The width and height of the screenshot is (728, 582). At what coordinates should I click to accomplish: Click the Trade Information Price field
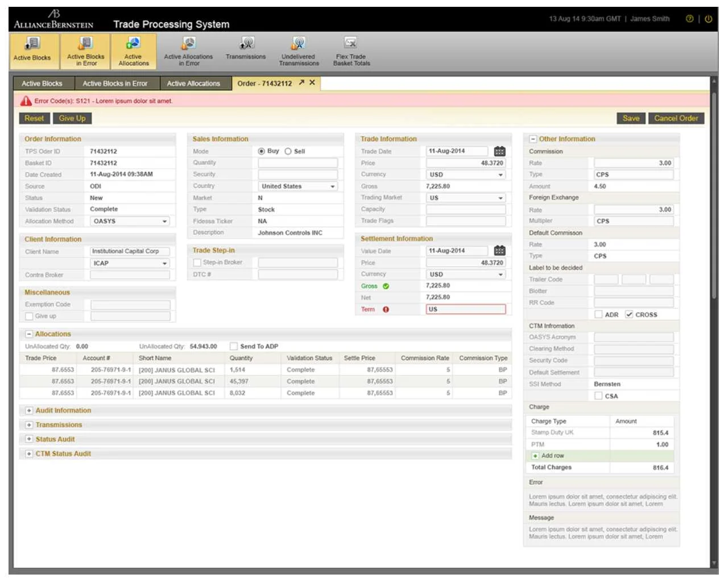(x=466, y=163)
